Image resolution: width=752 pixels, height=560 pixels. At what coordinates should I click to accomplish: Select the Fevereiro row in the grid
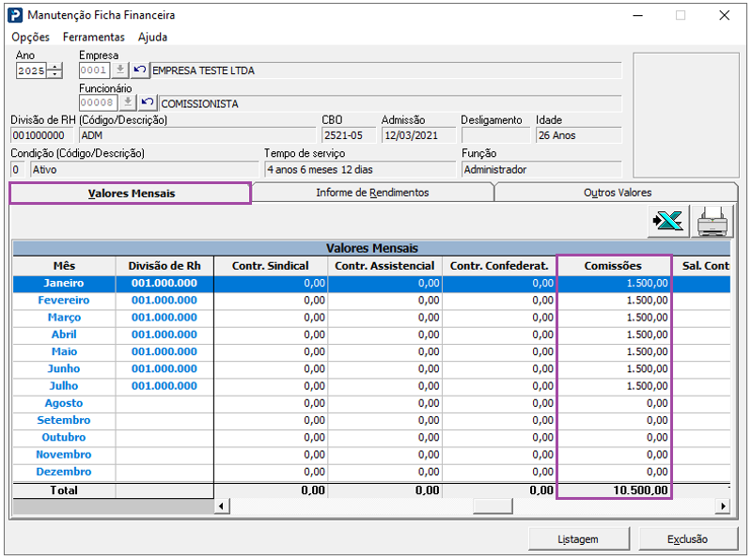coord(371,300)
